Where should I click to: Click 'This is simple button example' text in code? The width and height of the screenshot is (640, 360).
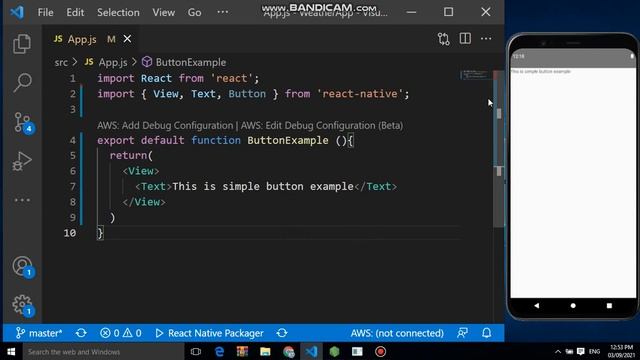263,187
